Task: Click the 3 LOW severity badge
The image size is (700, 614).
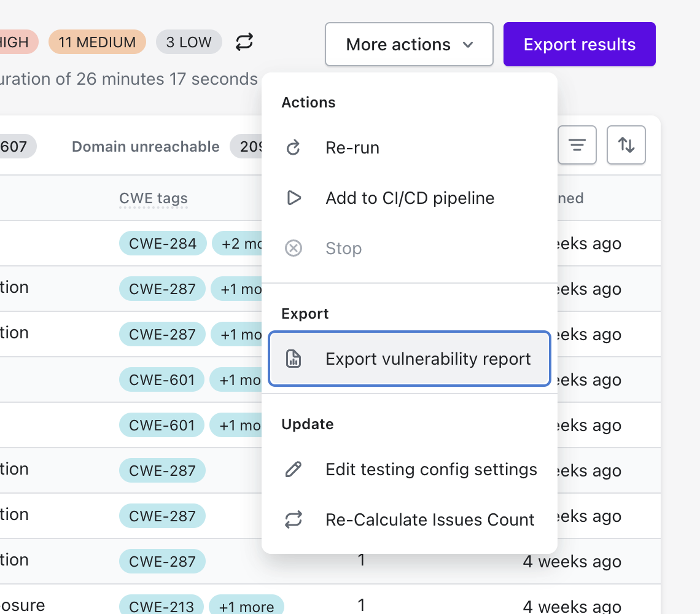Action: click(189, 42)
